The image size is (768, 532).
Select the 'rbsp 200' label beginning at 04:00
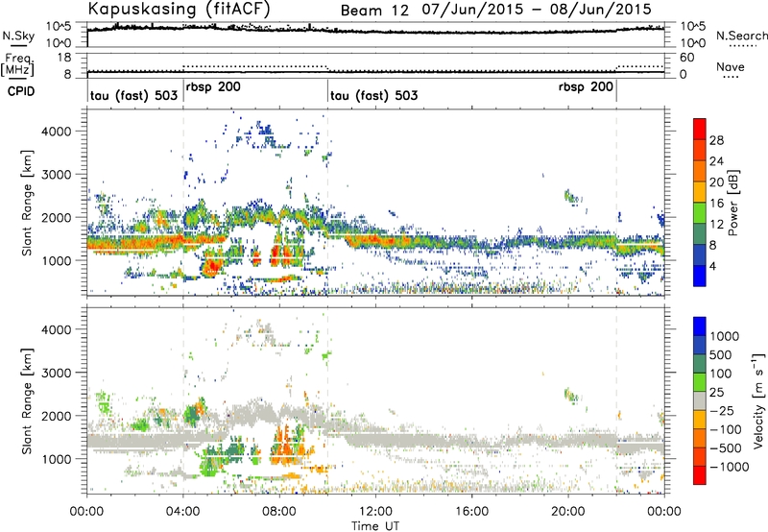coord(213,87)
